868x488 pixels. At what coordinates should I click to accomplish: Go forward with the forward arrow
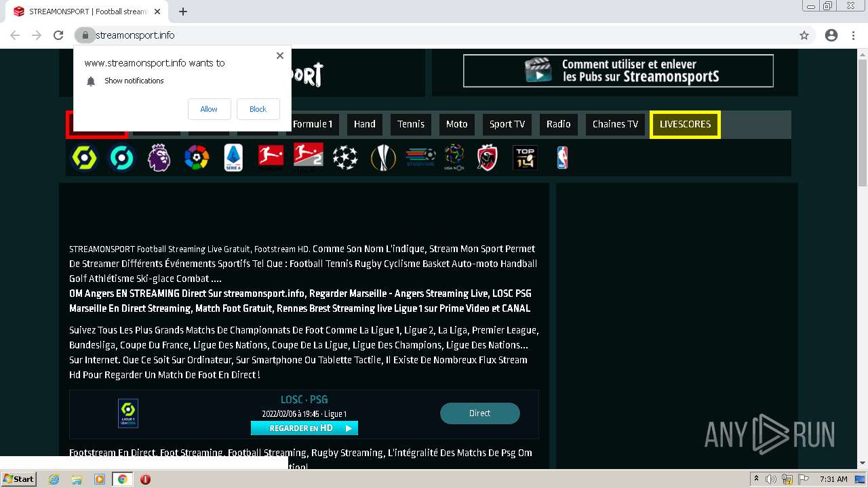[37, 35]
